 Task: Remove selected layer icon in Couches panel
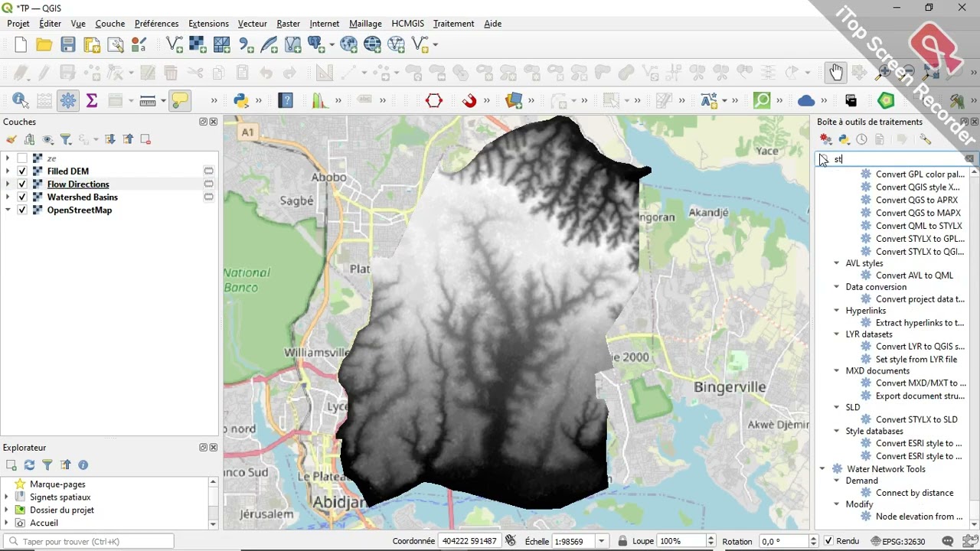tap(145, 139)
